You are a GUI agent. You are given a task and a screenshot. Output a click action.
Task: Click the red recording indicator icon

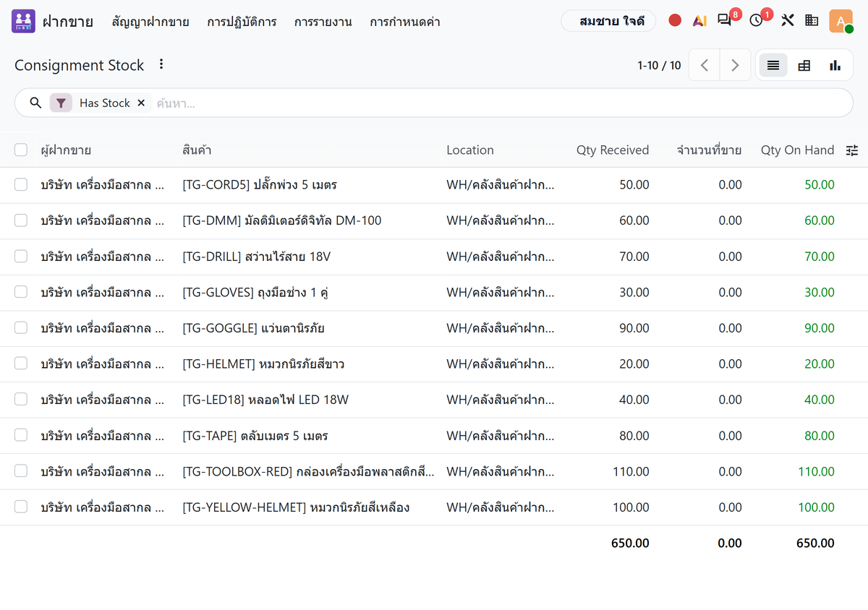click(675, 21)
